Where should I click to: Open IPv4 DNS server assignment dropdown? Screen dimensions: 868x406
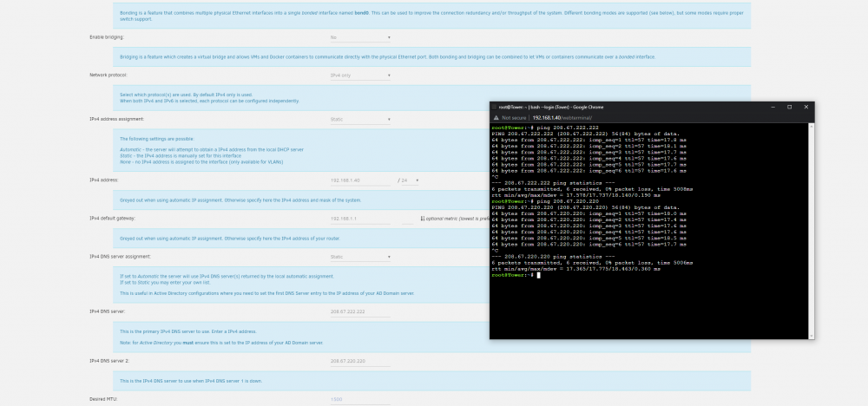[360, 257]
